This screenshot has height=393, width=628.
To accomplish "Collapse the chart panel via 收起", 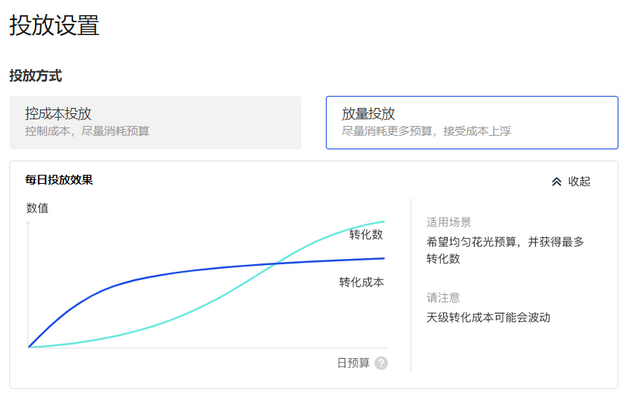I will [571, 181].
